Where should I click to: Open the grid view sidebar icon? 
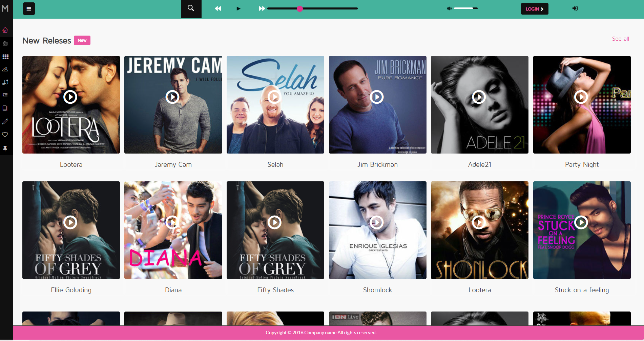click(5, 57)
